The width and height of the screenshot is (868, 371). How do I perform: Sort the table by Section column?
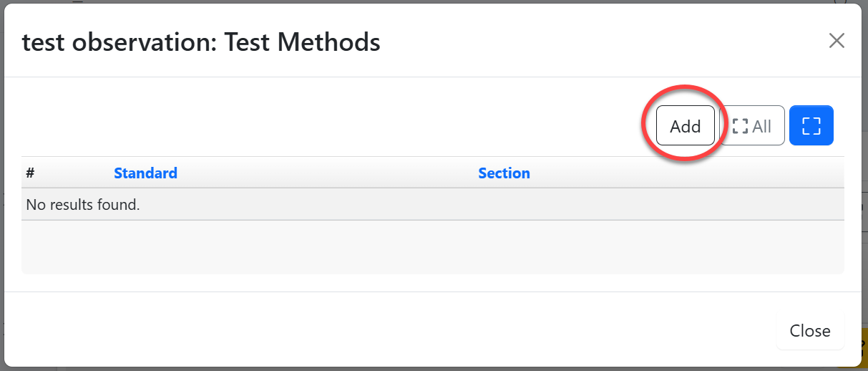coord(504,173)
